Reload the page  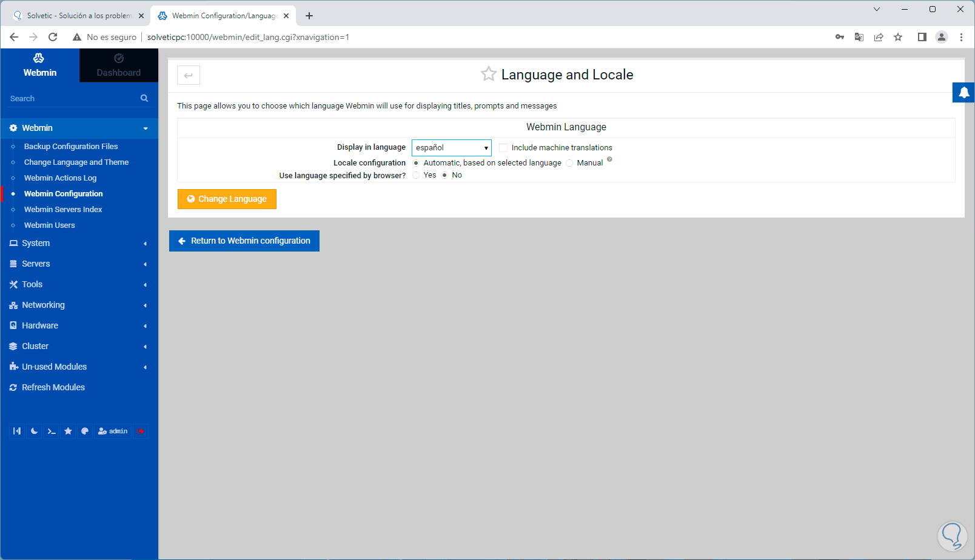(x=53, y=37)
